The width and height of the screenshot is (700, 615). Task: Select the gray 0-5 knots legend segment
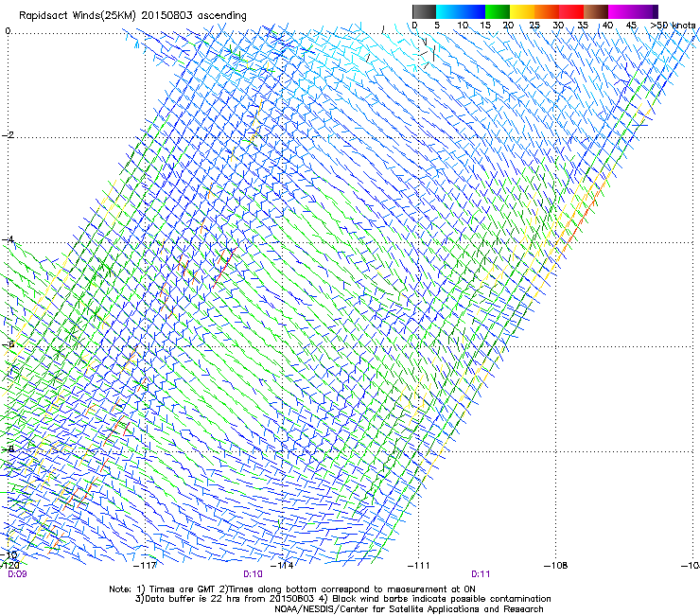point(424,11)
